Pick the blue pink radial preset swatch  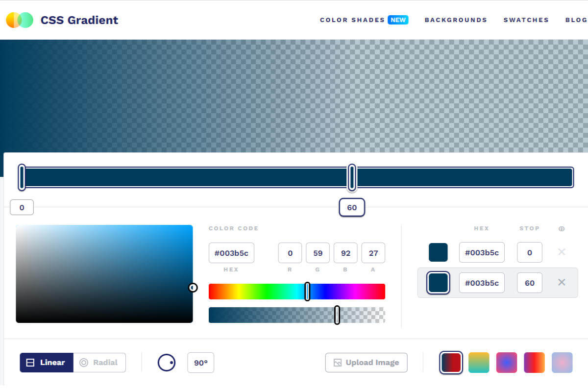click(x=507, y=363)
